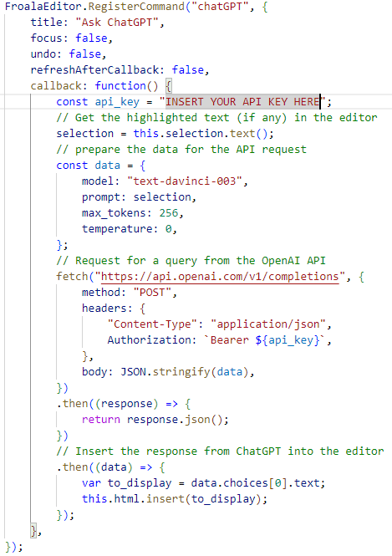Image resolution: width=392 pixels, height=556 pixels.
Task: Click the fetch function name
Action: tap(72, 277)
